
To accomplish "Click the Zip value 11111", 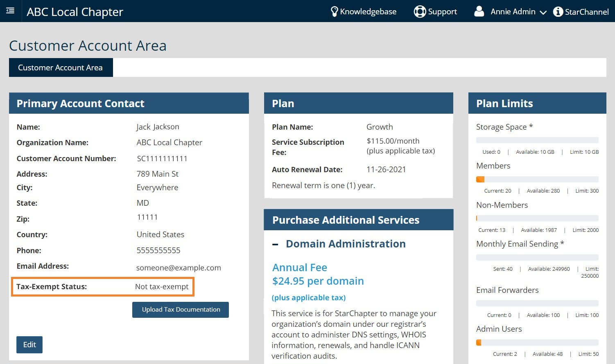I will (x=147, y=217).
